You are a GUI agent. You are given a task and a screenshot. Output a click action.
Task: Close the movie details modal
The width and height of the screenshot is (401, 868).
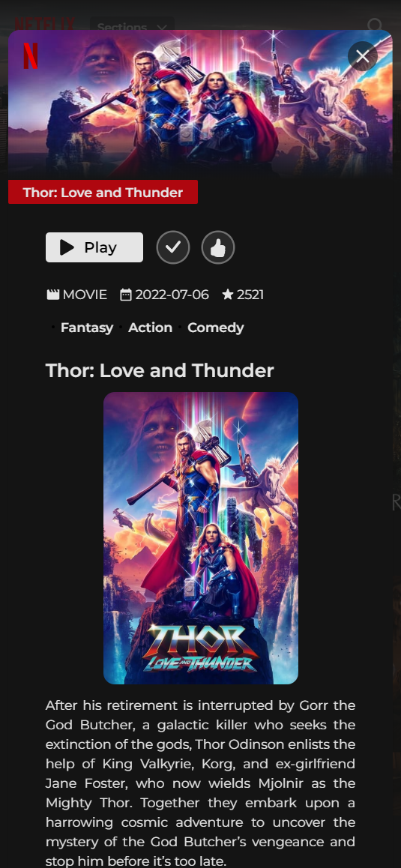(x=362, y=56)
